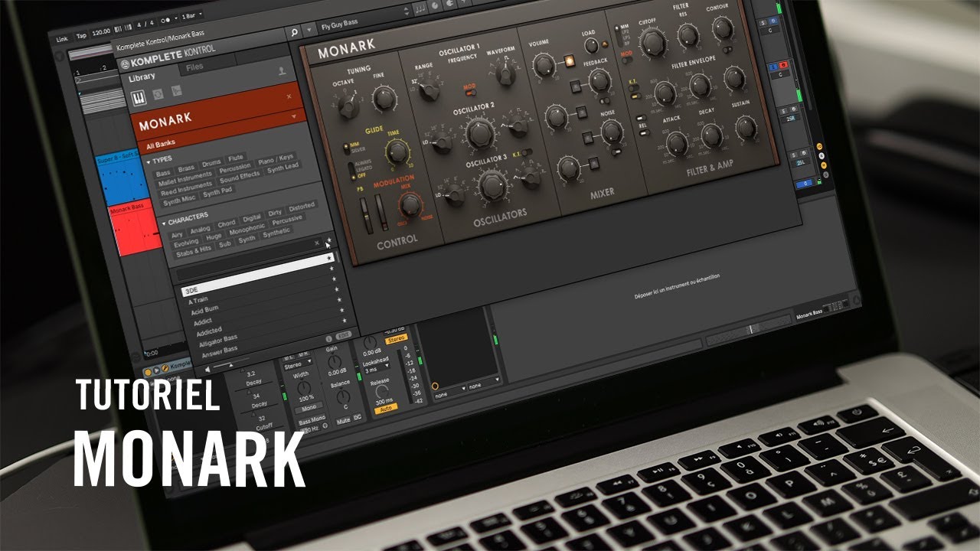Open the user content icon in browser
Viewport: 980px width, 551px height.
[x=282, y=70]
